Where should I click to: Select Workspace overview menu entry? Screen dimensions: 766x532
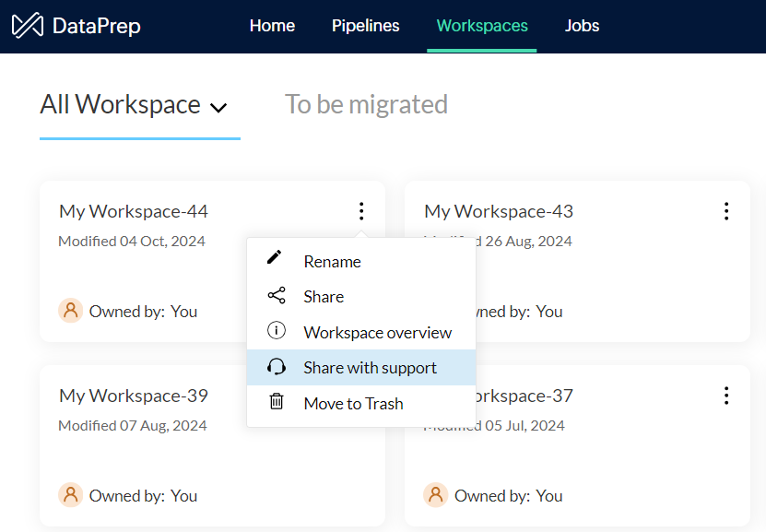tap(377, 332)
